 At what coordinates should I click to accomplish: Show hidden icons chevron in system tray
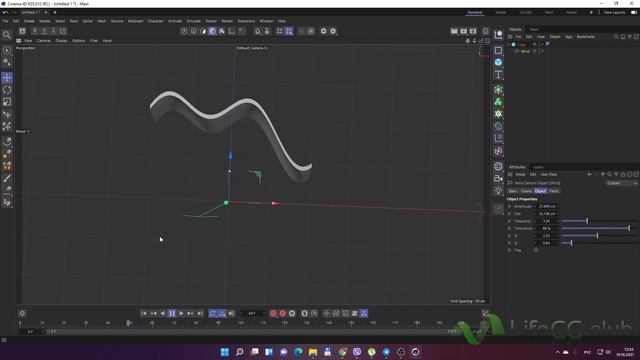[557, 352]
